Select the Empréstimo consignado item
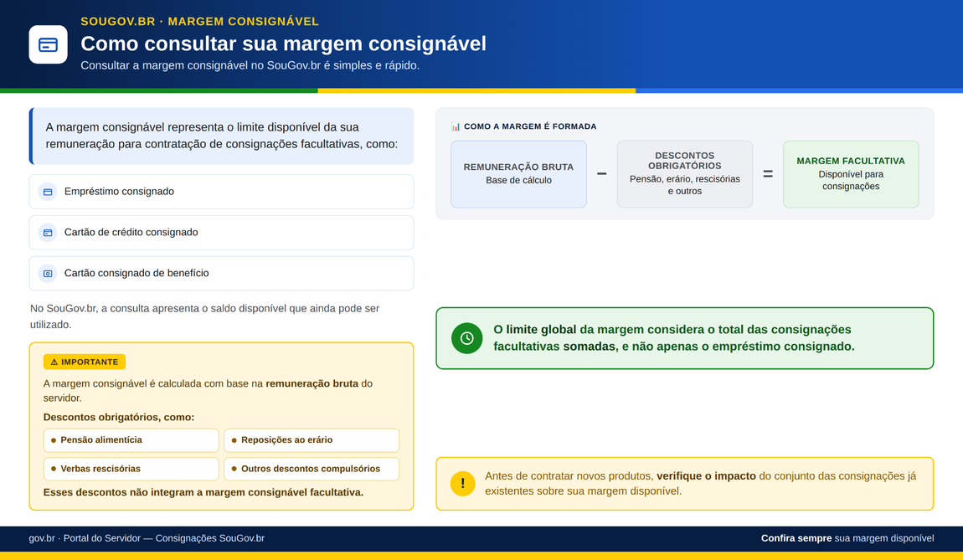Screen dimensions: 963x560 tap(221, 192)
